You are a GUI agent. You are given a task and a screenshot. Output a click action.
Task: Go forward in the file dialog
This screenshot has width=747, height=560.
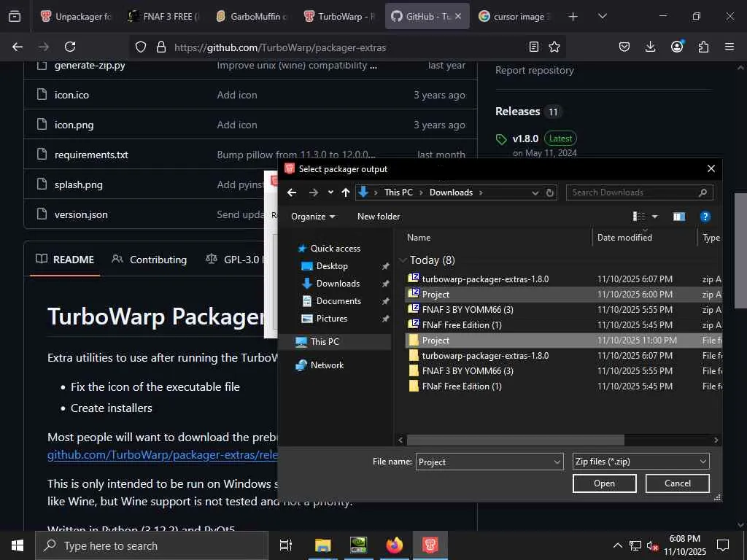[313, 192]
